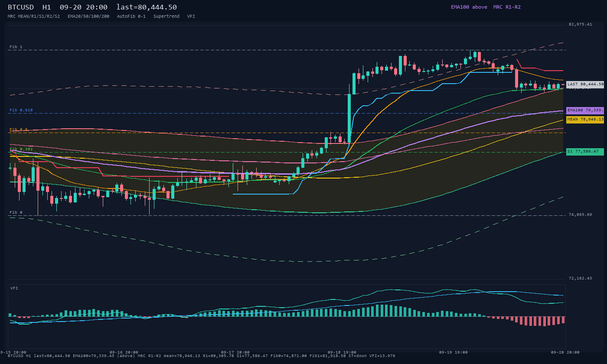Click the 82,975.41 price axis label
The image size is (607, 364).
[x=581, y=24]
